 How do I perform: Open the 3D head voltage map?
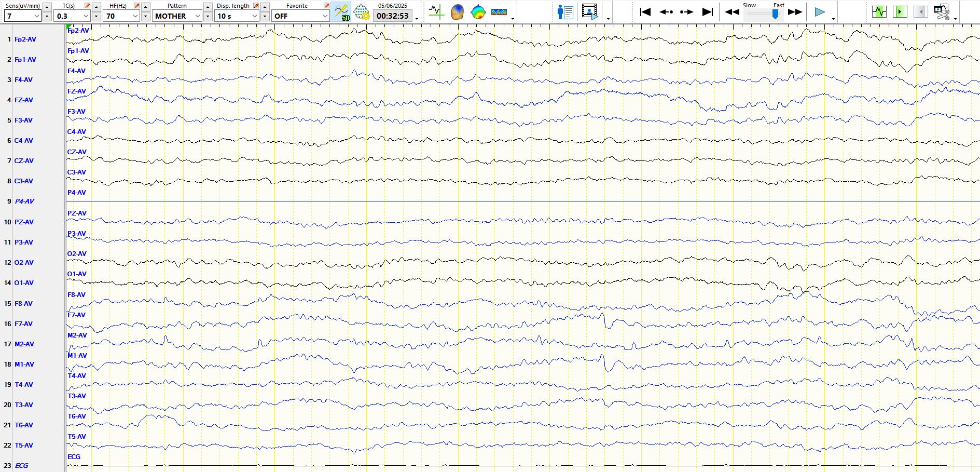457,11
